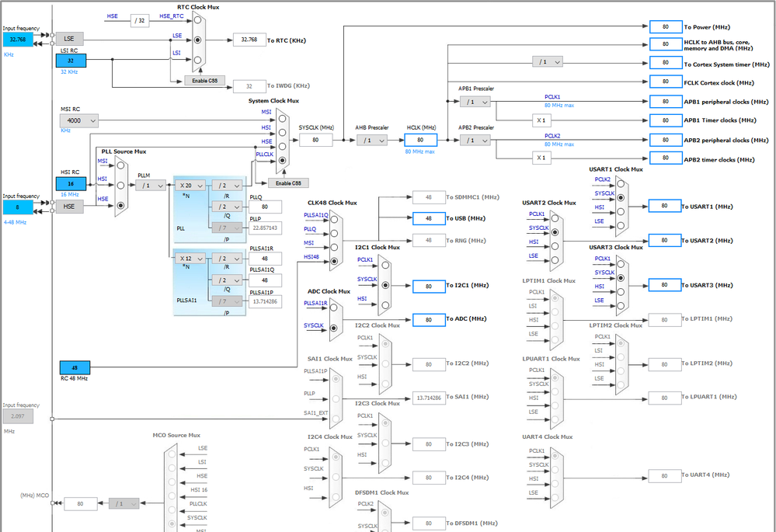Screen dimensions: 776x532
Task: Select PCLK1 in I2C1 Clock Mux
Action: click(385, 266)
